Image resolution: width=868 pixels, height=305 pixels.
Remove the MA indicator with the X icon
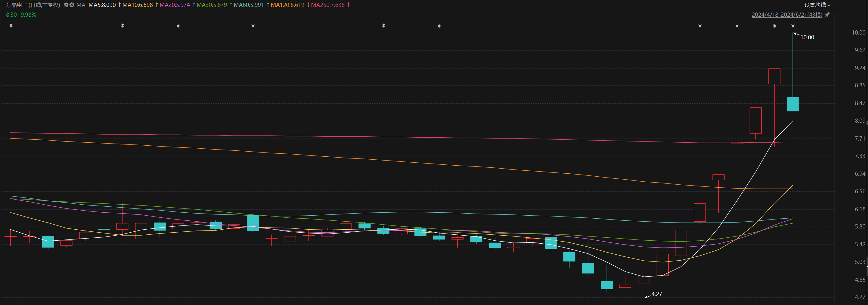tap(72, 5)
